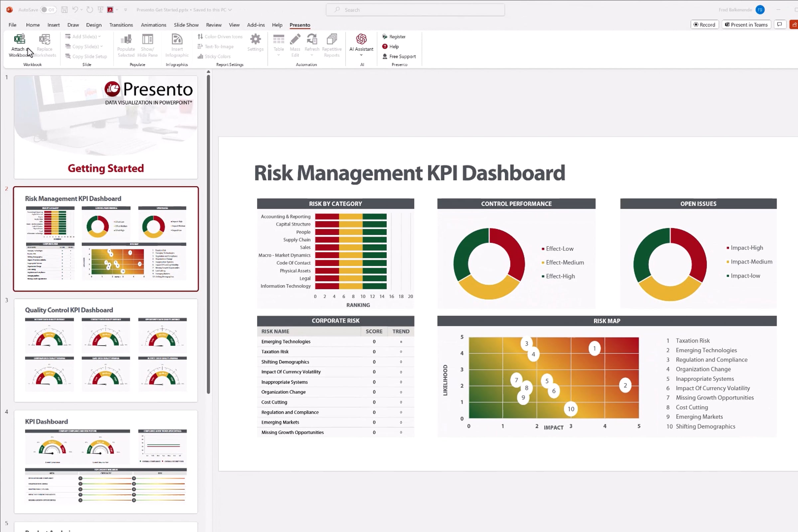This screenshot has height=532, width=798.
Task: Click the Save icon in title bar
Action: (64, 10)
